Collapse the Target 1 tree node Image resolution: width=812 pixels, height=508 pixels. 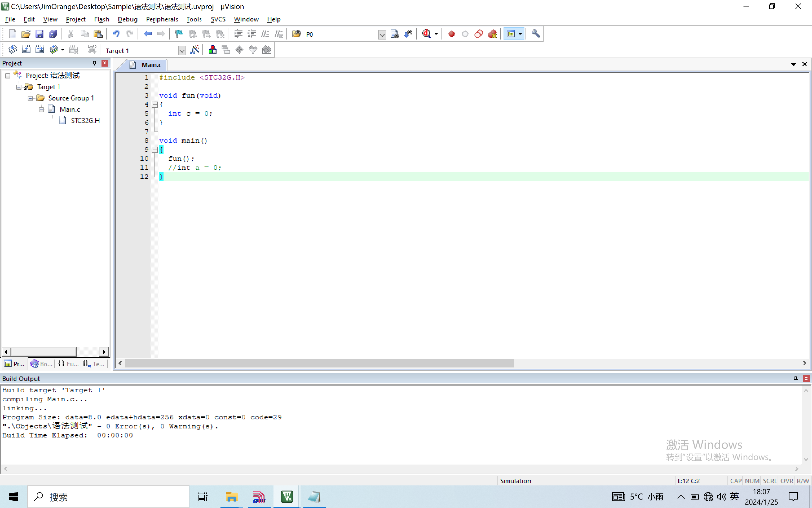(19, 87)
